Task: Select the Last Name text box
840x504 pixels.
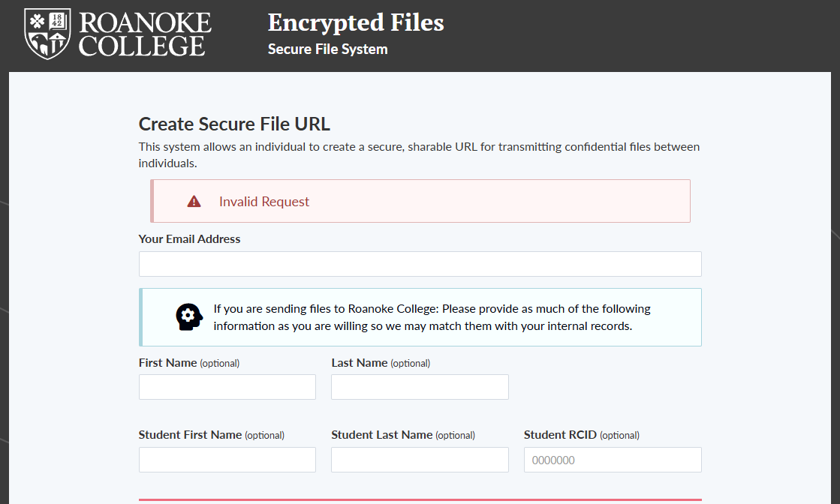Action: coord(420,387)
